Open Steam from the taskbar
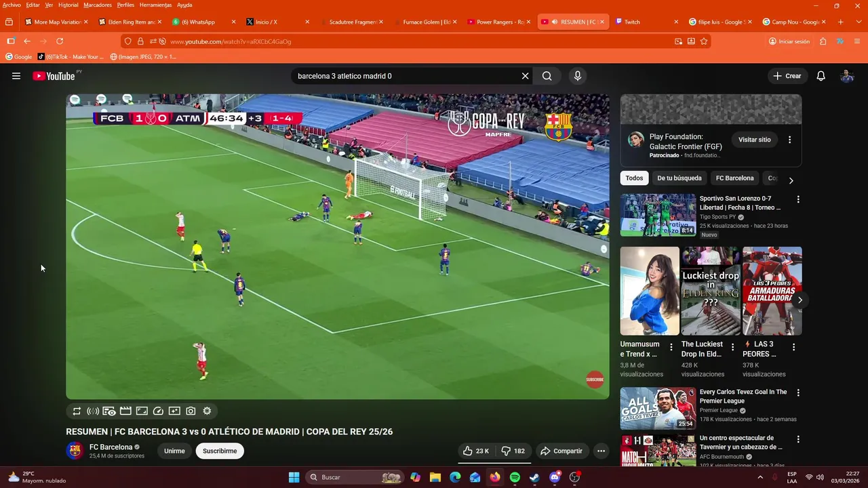The image size is (868, 488). click(535, 477)
